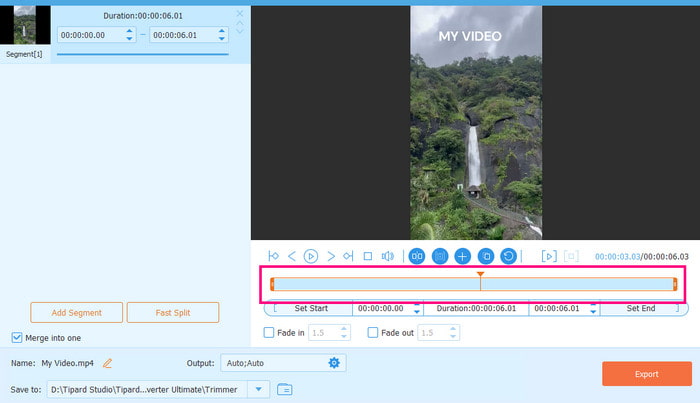The image size is (700, 403).
Task: Click the Output Auto;Auto field
Action: (x=283, y=363)
